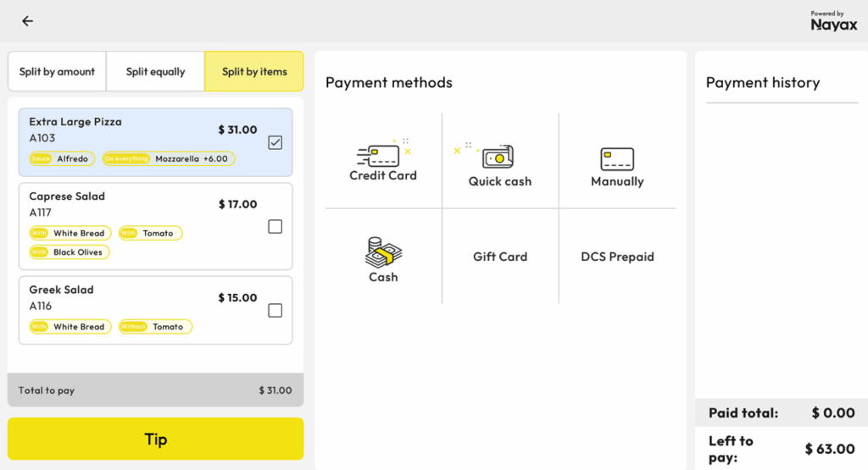Choose Gift Card payment method
The height and width of the screenshot is (470, 868).
[500, 257]
